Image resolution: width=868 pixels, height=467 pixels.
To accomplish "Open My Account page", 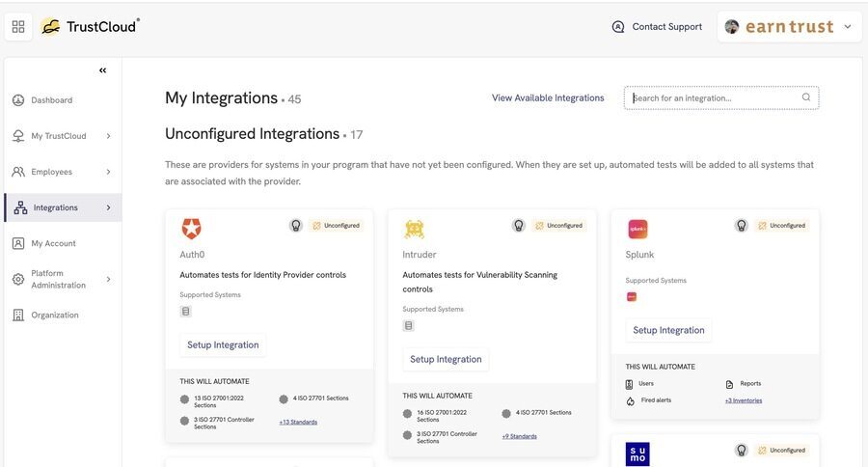I will click(53, 243).
